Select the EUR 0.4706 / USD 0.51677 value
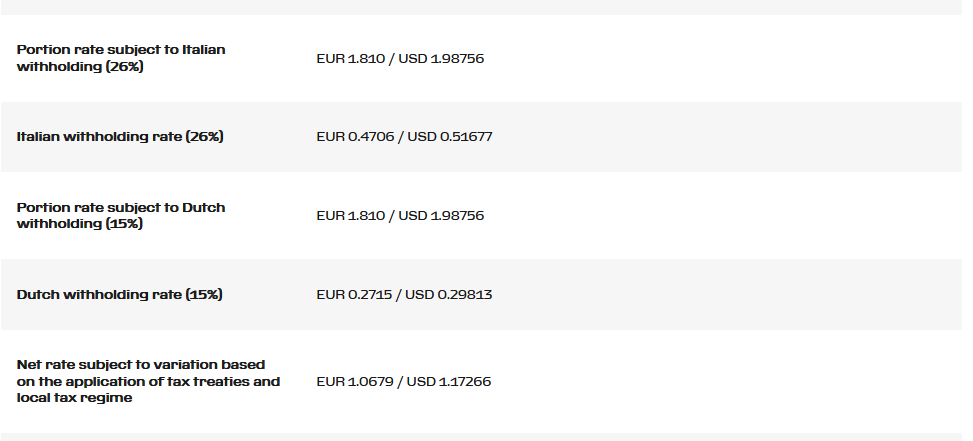 point(404,136)
